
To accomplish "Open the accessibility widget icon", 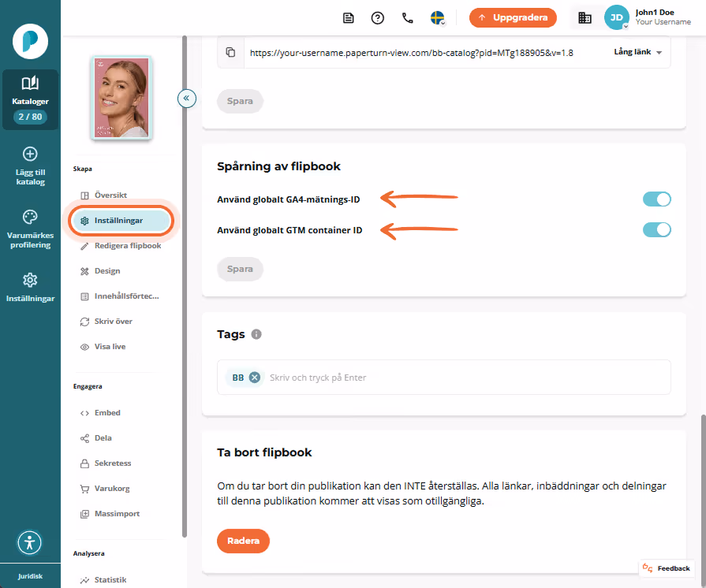I will tap(30, 542).
